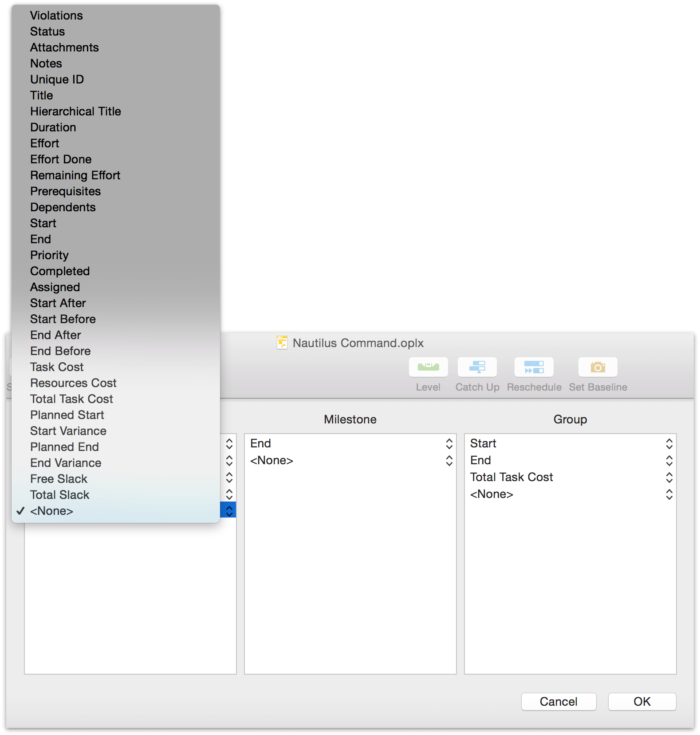700x735 pixels.
Task: Choose End After from the menu
Action: tap(116, 335)
